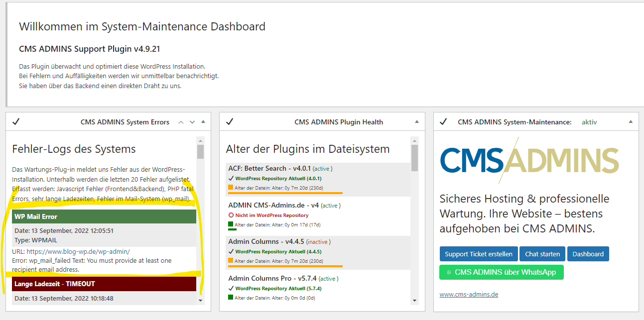Click the Willkommen im System-Maintenance Dashboard heading
Screen dimensions: 644x320
[142, 26]
